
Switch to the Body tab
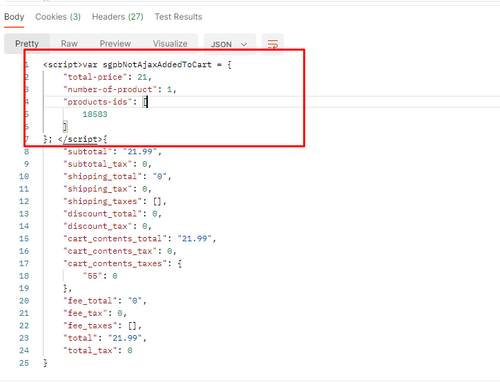pyautogui.click(x=14, y=17)
